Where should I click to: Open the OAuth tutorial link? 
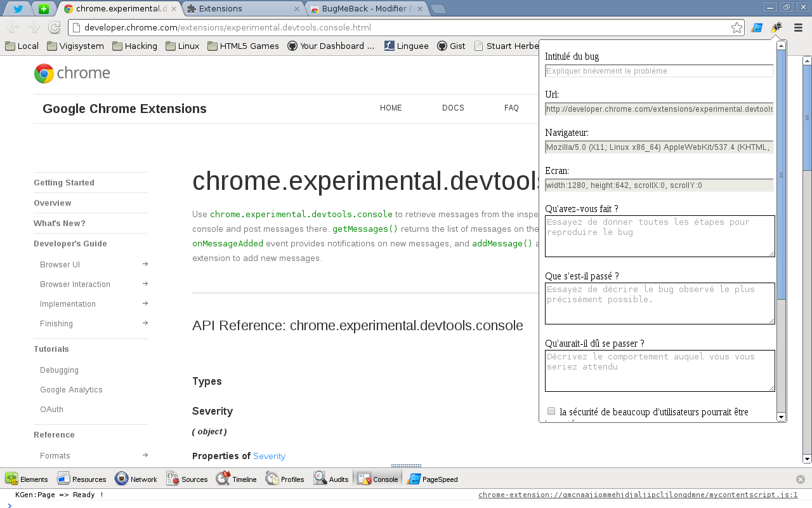pyautogui.click(x=51, y=410)
